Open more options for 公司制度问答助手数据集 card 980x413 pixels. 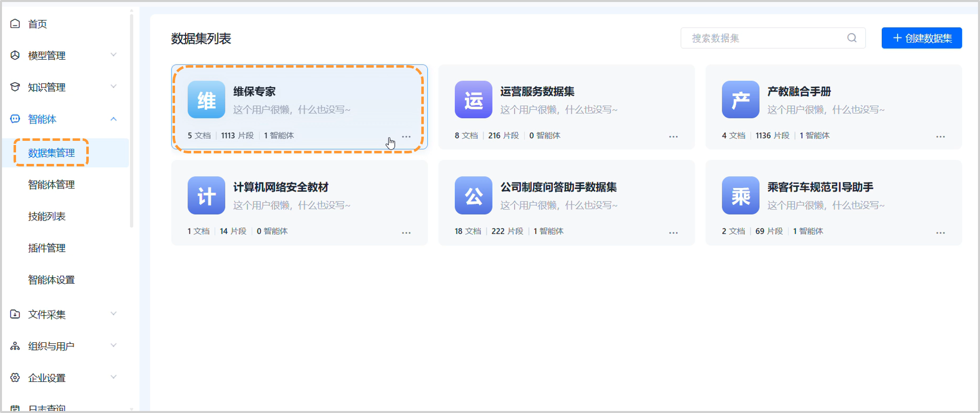[673, 233]
